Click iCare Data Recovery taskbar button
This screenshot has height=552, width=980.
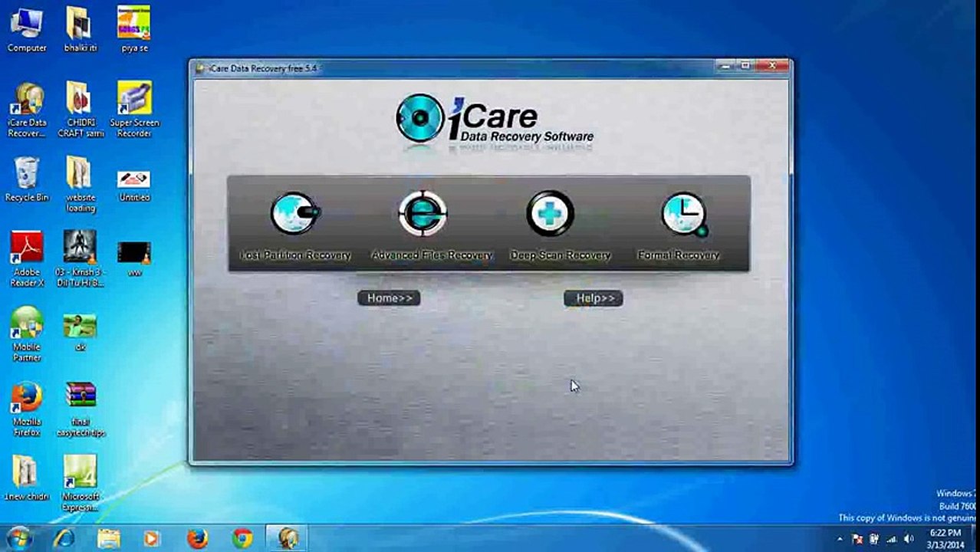coord(287,539)
